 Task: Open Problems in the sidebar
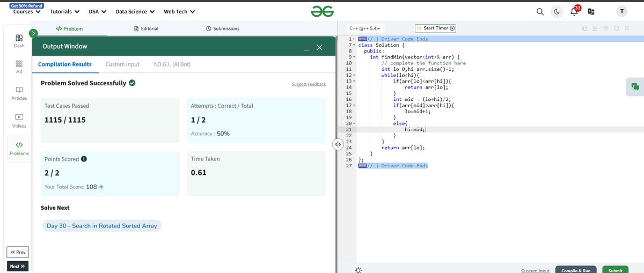click(19, 149)
